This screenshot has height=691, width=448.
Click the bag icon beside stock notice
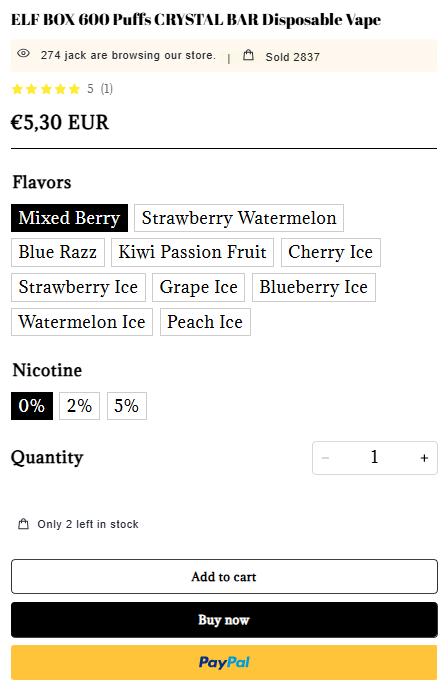(x=23, y=524)
